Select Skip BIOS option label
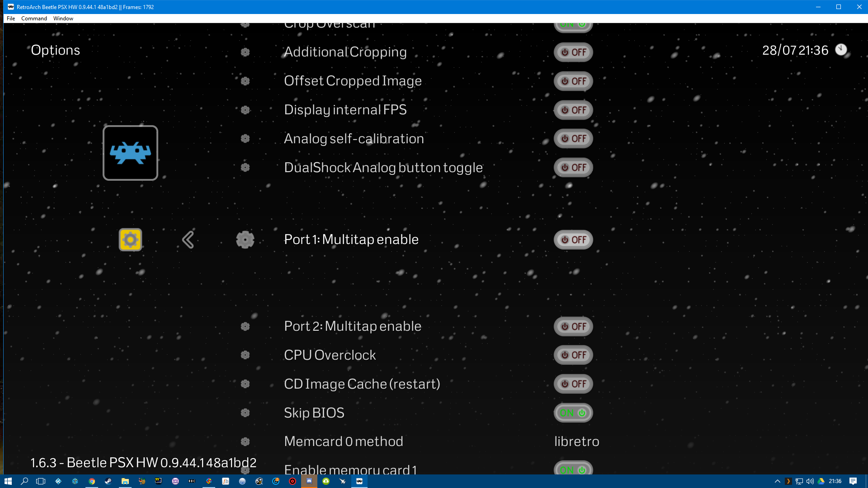This screenshot has height=488, width=868. (x=314, y=413)
